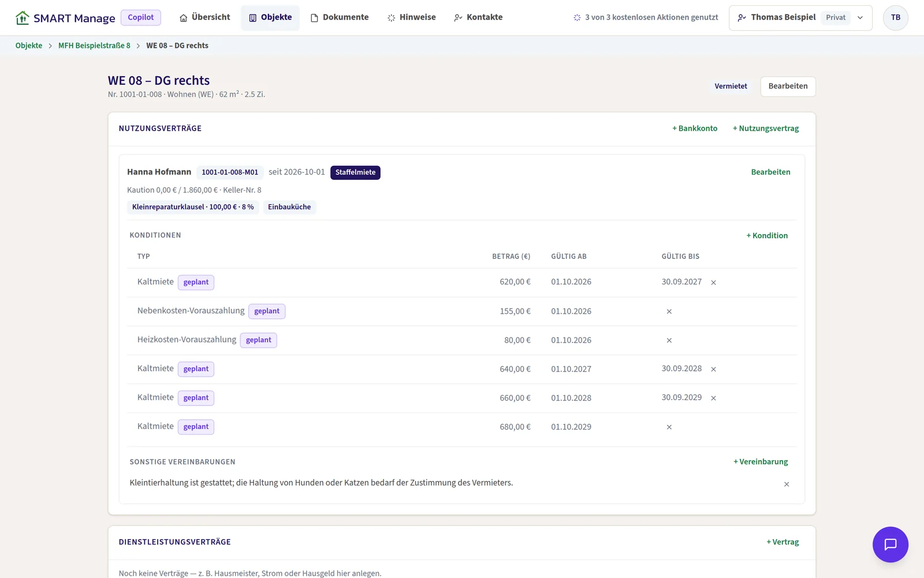Screen dimensions: 924x578
Task: Click the arrow after the MFH Beispielstraße 8 breadcrumb
Action: click(x=138, y=46)
